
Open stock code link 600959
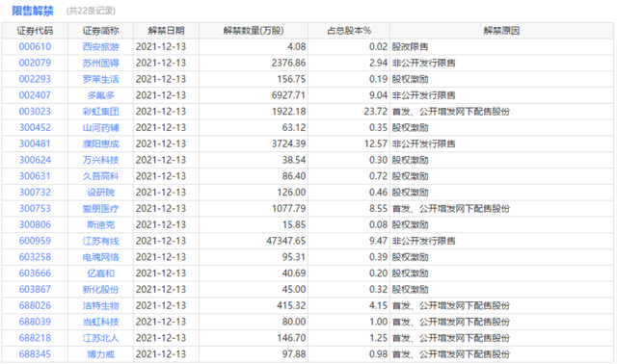pos(35,241)
